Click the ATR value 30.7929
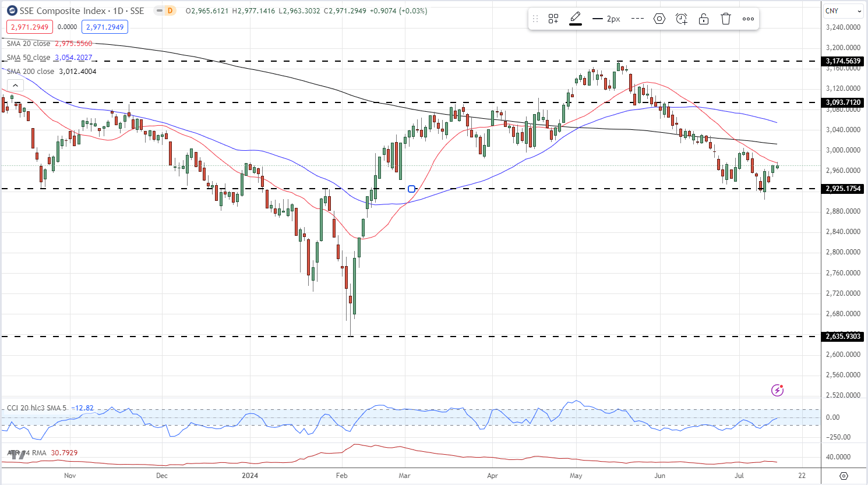Viewport: 868px width, 485px height. tap(64, 453)
